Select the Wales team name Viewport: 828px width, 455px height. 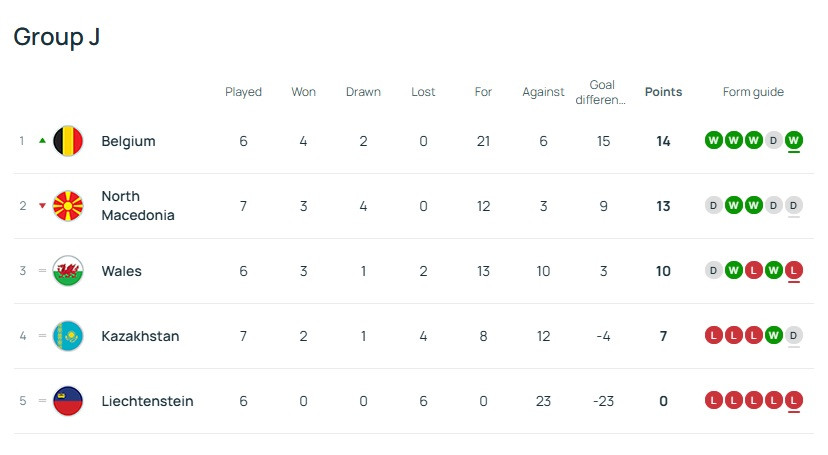121,271
